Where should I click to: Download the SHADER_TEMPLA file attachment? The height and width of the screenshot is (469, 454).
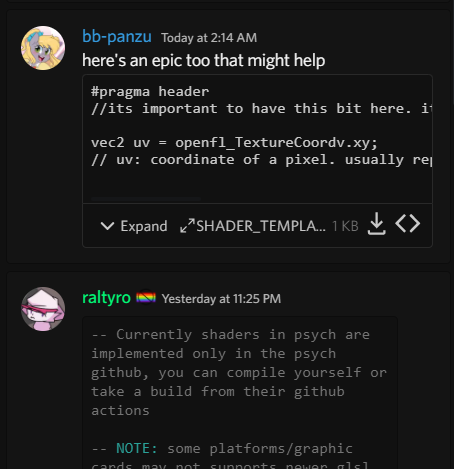point(377,224)
